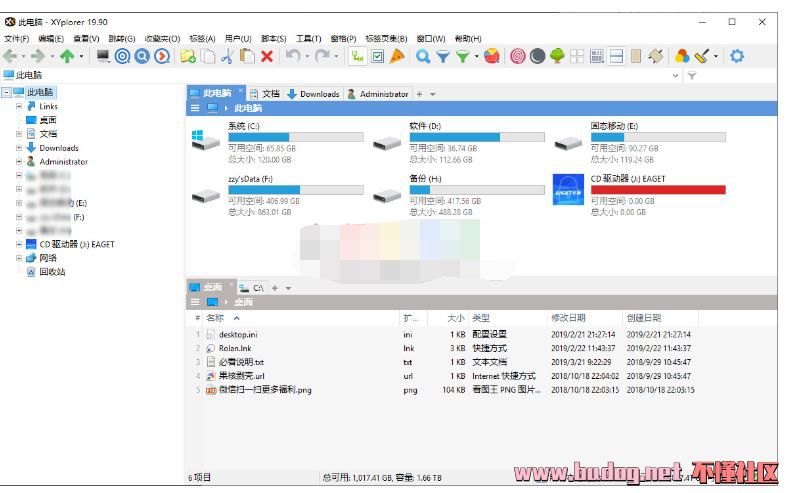This screenshot has height=493, width=788.
Task: Go up one folder with green arrow
Action: click(67, 56)
